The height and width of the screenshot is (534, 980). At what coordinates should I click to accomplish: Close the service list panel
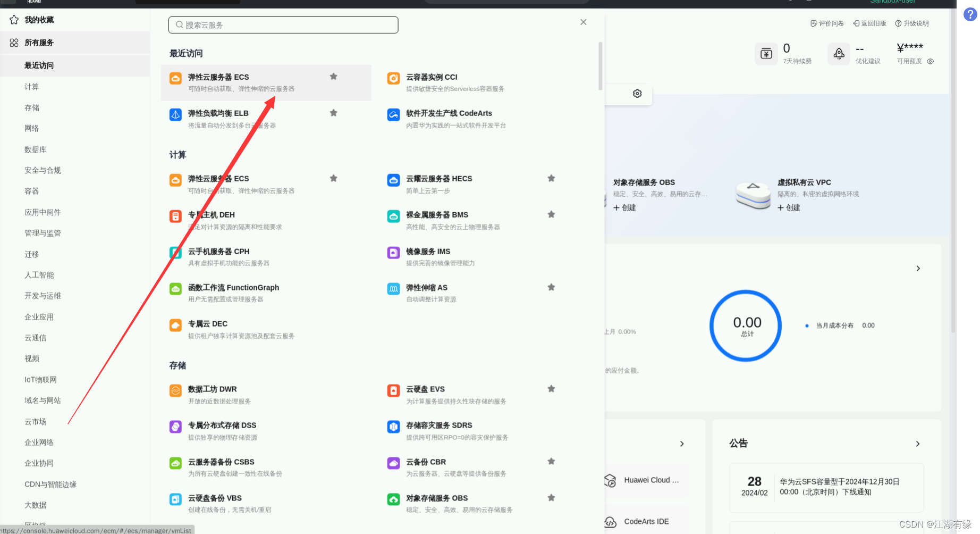click(x=584, y=22)
